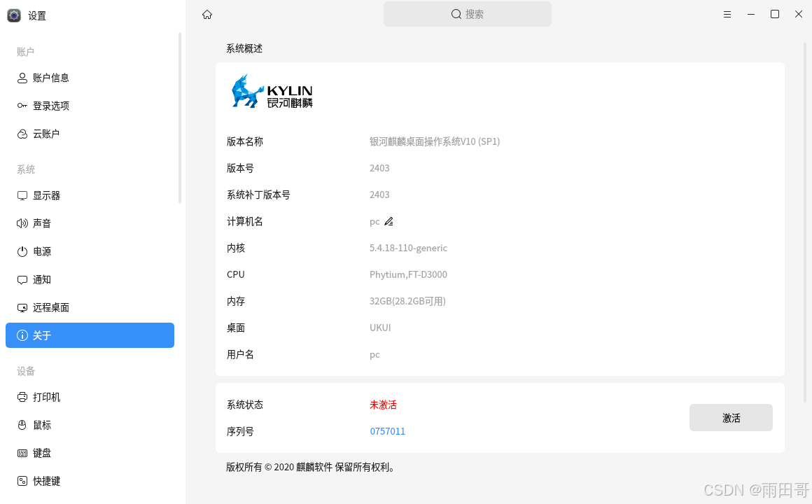
Task: Click CPU value Phytium,FT-D3000
Action: pyautogui.click(x=408, y=274)
